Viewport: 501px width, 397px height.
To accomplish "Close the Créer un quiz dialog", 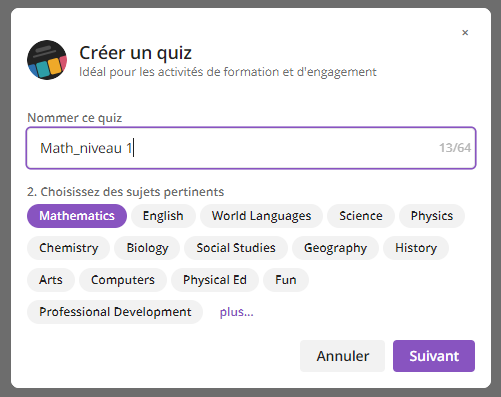I will pos(465,33).
